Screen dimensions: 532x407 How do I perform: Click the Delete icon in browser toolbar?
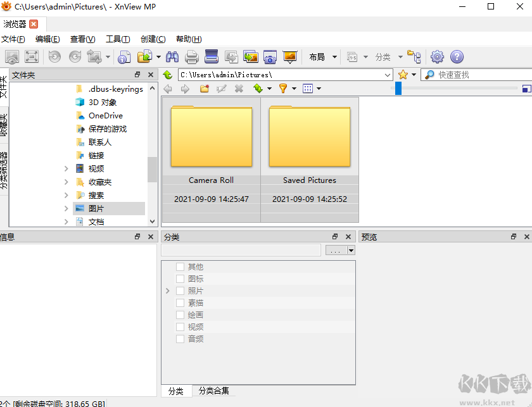pos(238,88)
